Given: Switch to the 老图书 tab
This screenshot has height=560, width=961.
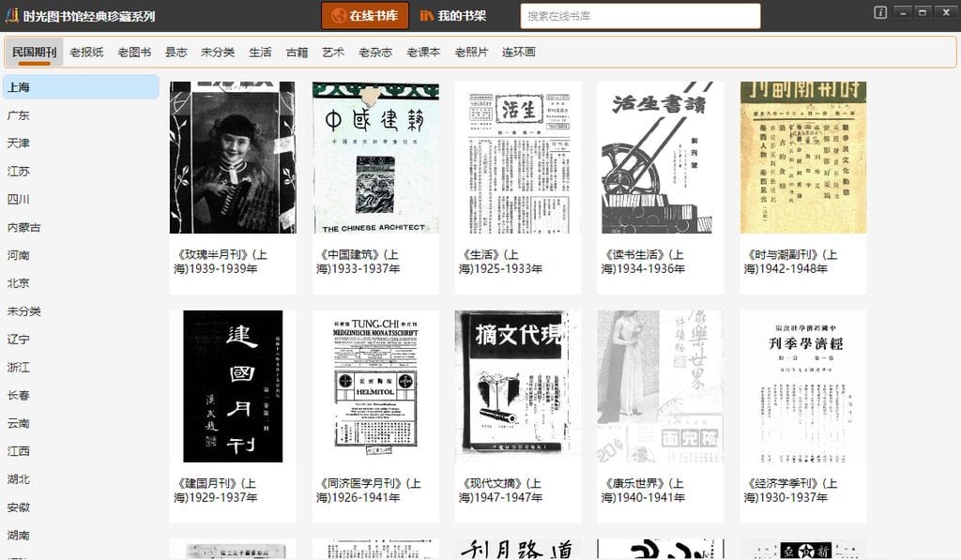Looking at the screenshot, I should (x=134, y=53).
